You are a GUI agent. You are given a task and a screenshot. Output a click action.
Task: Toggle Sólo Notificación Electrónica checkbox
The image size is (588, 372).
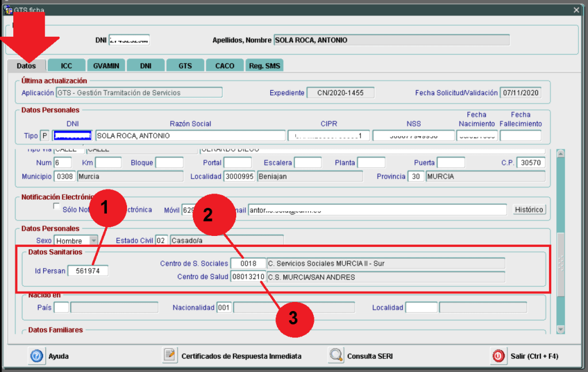coord(56,206)
